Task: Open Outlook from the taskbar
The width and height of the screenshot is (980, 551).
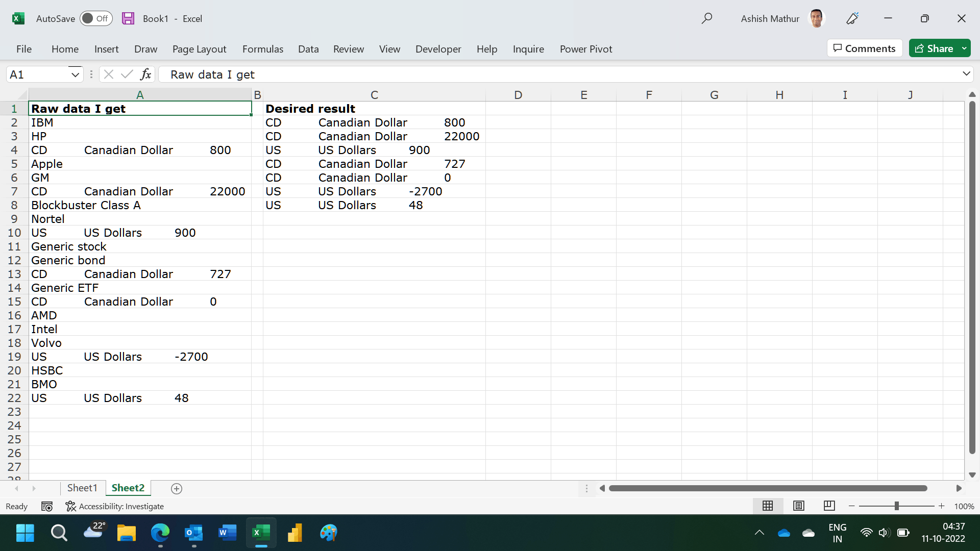Action: point(193,533)
